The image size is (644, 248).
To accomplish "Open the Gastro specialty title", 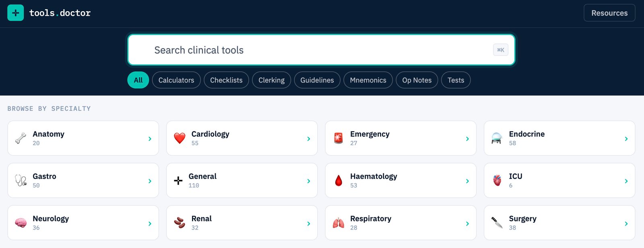I will 44,176.
